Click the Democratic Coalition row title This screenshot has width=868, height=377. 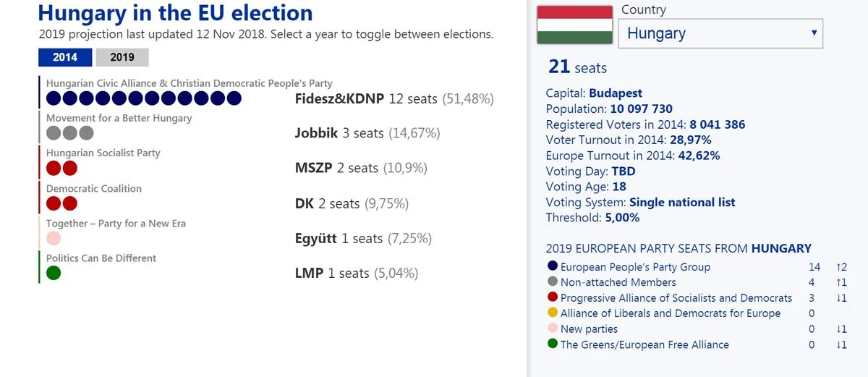coord(94,188)
